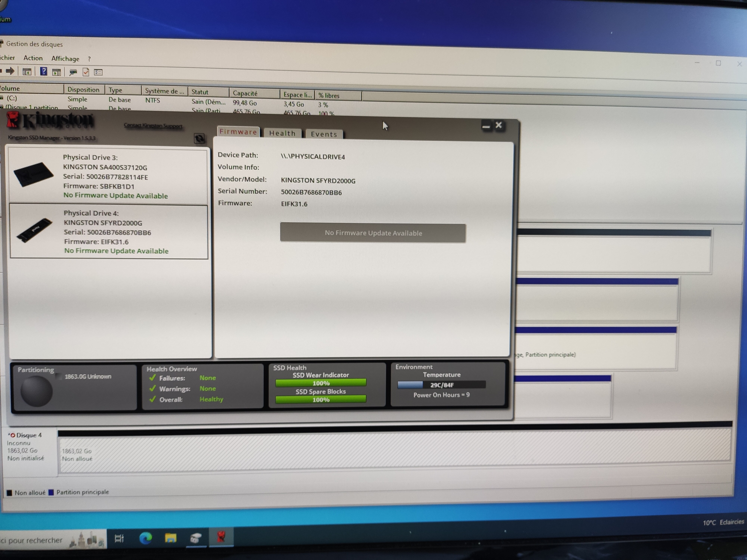Click the Temperature 29C/84F bar
Image resolution: width=747 pixels, height=560 pixels.
pyautogui.click(x=441, y=385)
